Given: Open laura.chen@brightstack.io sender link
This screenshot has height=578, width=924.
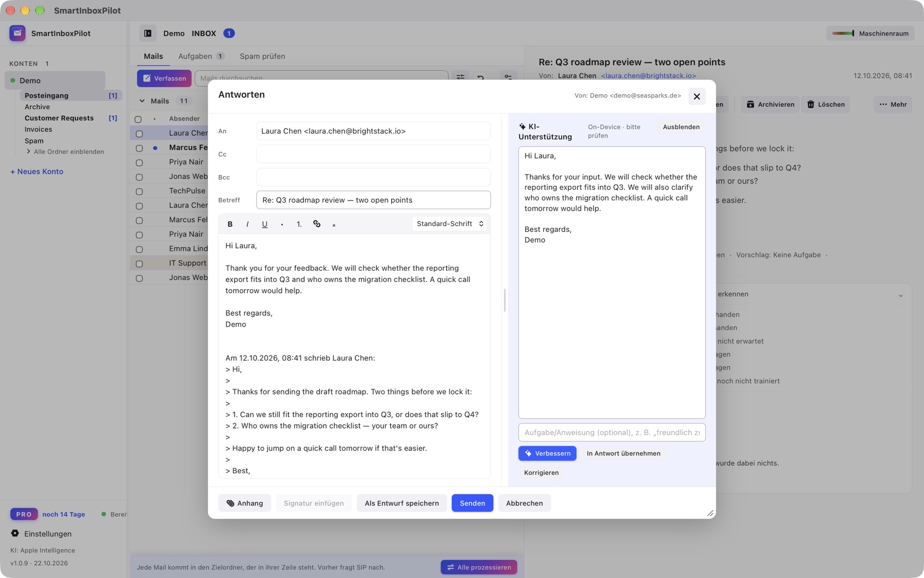Looking at the screenshot, I should click(648, 76).
